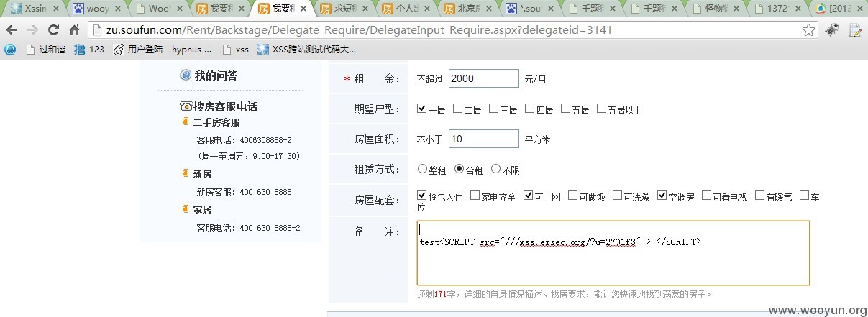Click the browser forward arrow
This screenshot has width=868, height=317.
point(32,30)
